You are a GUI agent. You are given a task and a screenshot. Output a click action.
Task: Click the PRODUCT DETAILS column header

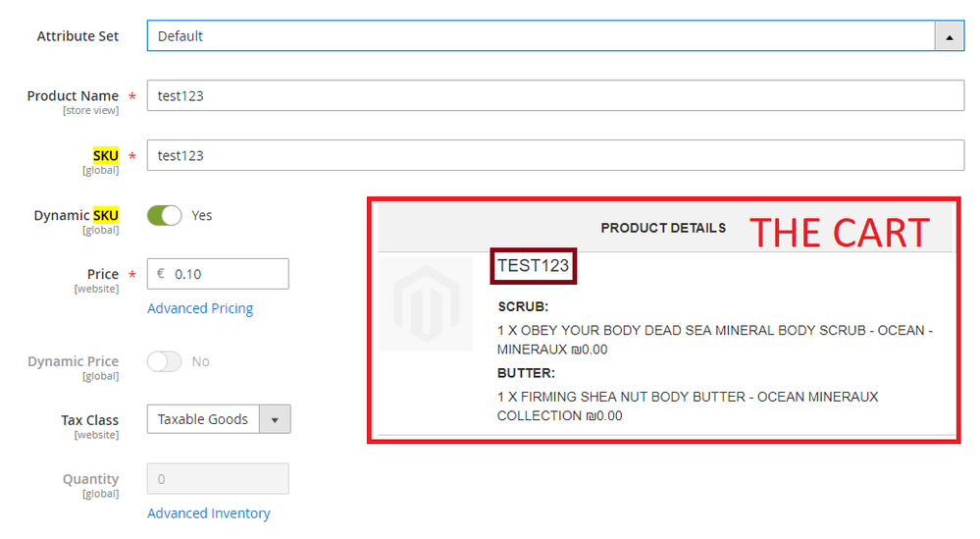pos(663,228)
